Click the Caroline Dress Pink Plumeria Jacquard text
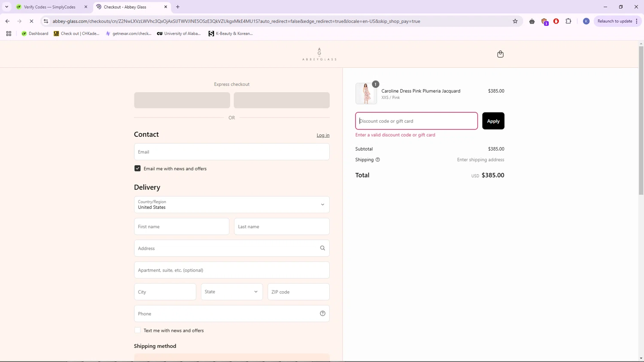This screenshot has width=644, height=362. pyautogui.click(x=421, y=91)
